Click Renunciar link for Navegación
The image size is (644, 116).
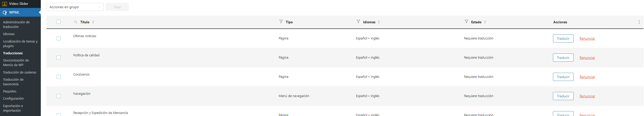(587, 96)
